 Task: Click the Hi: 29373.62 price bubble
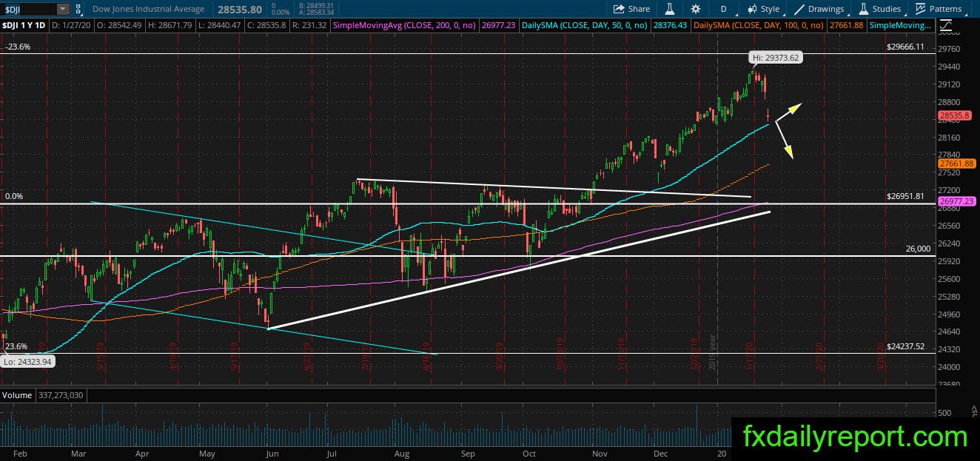tap(775, 57)
